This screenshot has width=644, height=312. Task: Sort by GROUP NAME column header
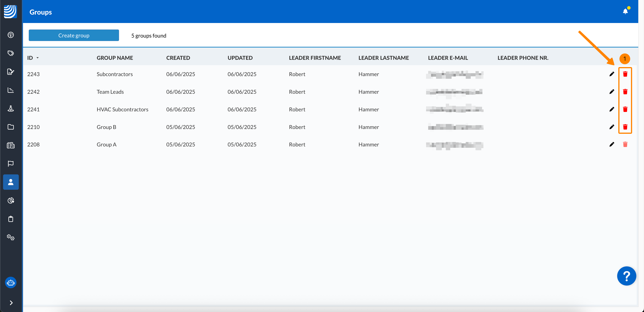(115, 58)
